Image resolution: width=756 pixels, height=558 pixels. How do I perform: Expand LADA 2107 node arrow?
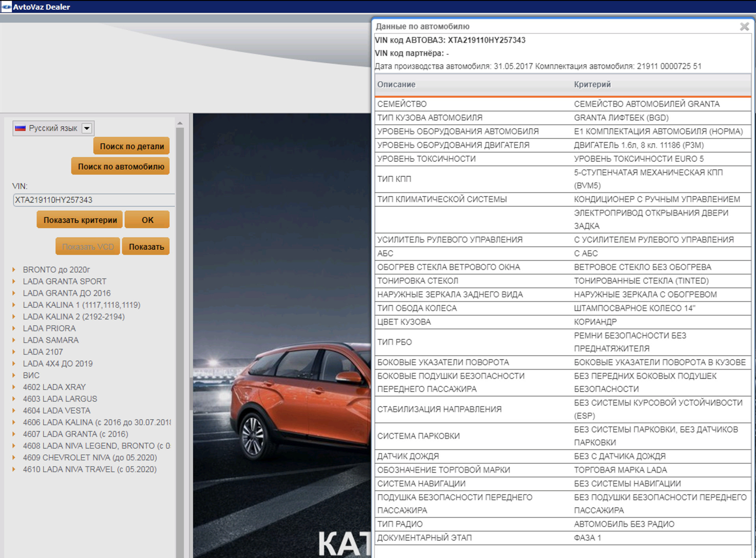[x=14, y=352]
